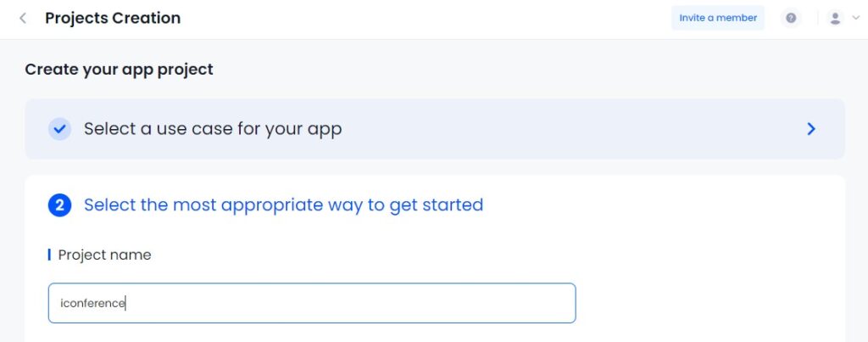Click the "Select the most appropriate way" step heading
868x342 pixels.
(x=283, y=205)
